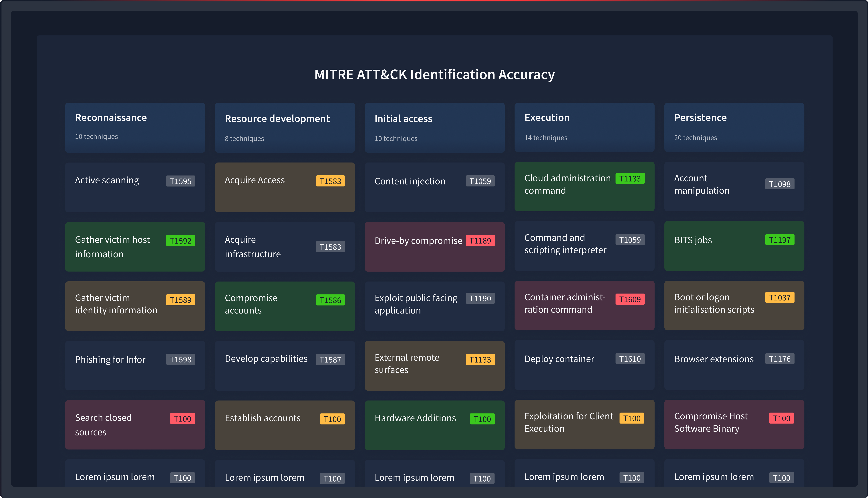
Task: Click the T1190 badge
Action: [480, 298]
